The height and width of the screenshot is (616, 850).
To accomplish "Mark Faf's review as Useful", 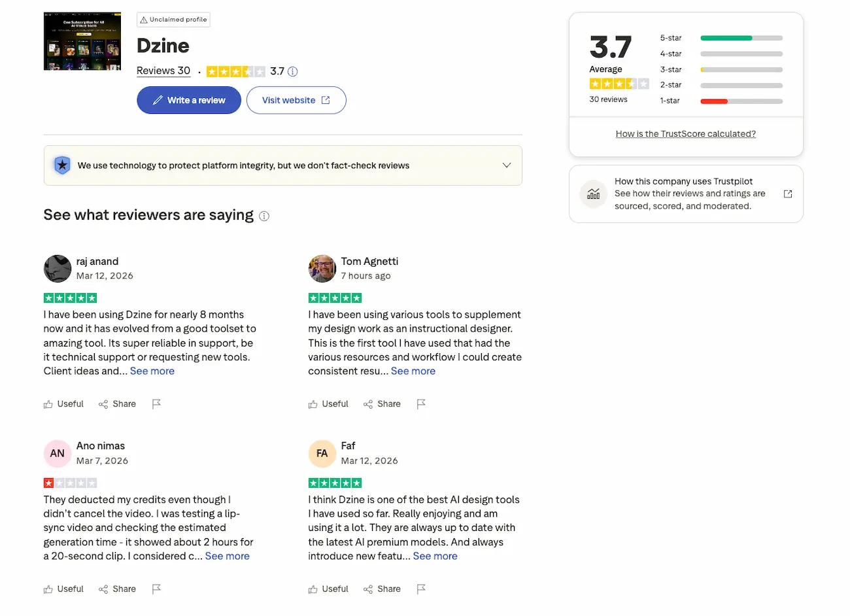I will click(328, 589).
